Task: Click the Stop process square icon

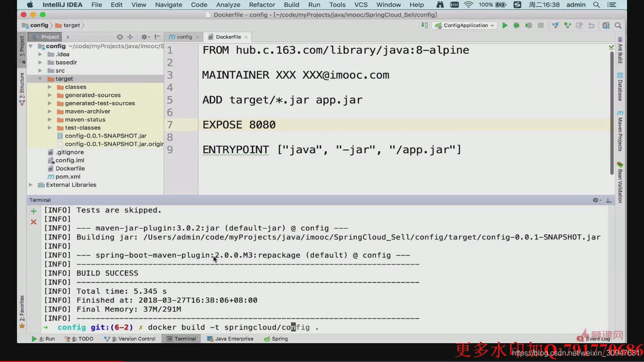Action: pos(541,25)
